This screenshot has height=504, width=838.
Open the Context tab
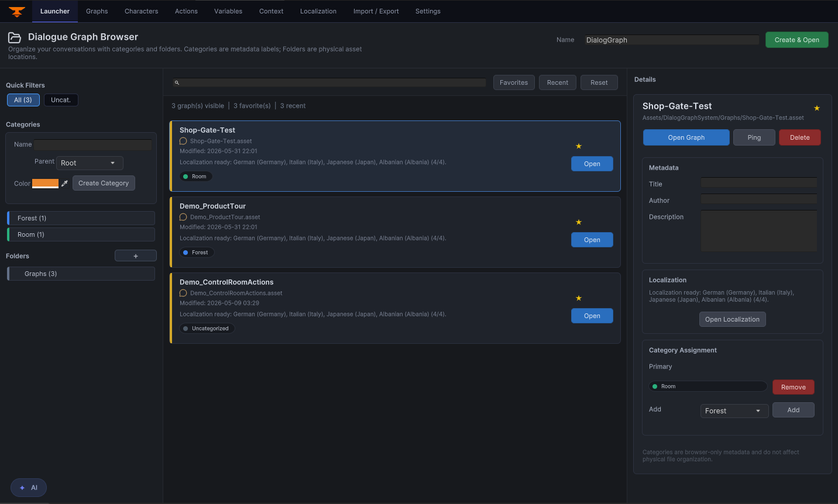(x=272, y=11)
